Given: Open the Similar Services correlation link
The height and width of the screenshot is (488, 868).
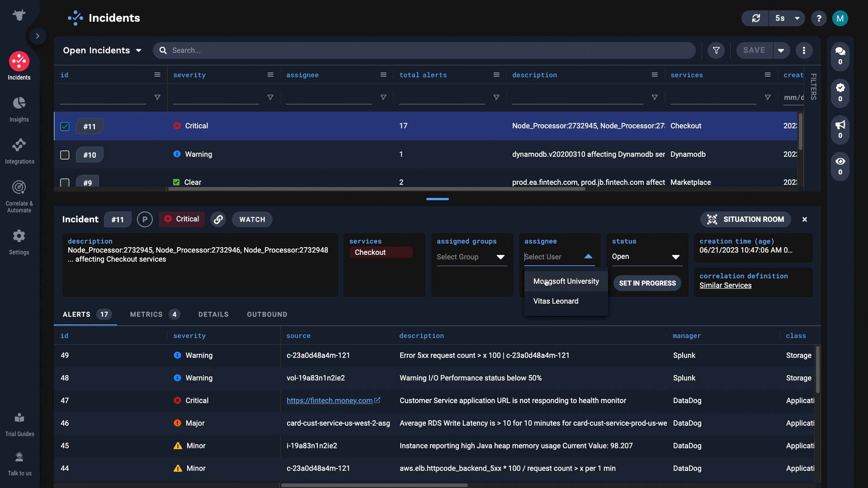Looking at the screenshot, I should [x=725, y=286].
